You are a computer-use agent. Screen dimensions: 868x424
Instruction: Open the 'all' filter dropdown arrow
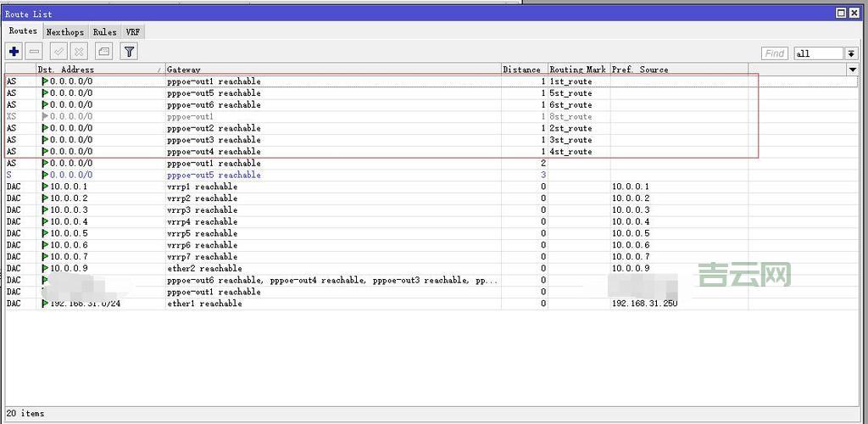[851, 53]
